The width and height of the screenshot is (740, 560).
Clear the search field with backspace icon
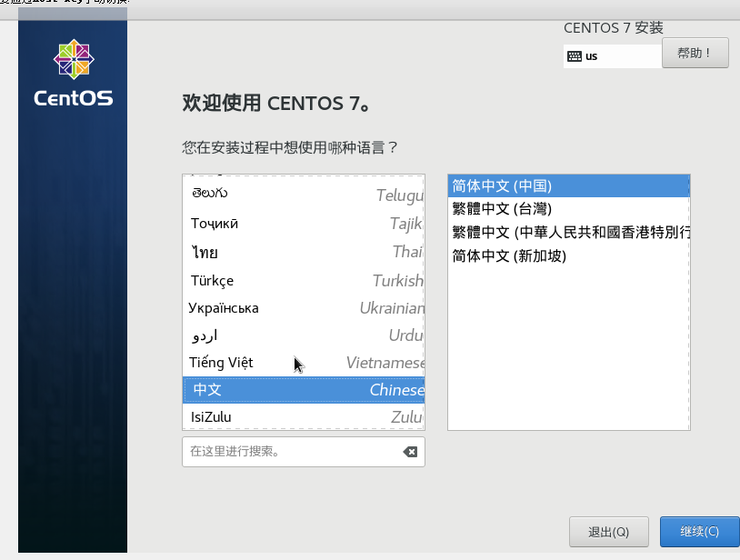point(410,452)
